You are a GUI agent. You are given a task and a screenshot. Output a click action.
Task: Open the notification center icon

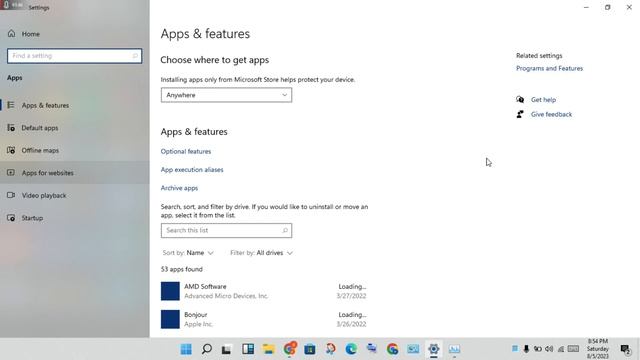tap(625, 349)
